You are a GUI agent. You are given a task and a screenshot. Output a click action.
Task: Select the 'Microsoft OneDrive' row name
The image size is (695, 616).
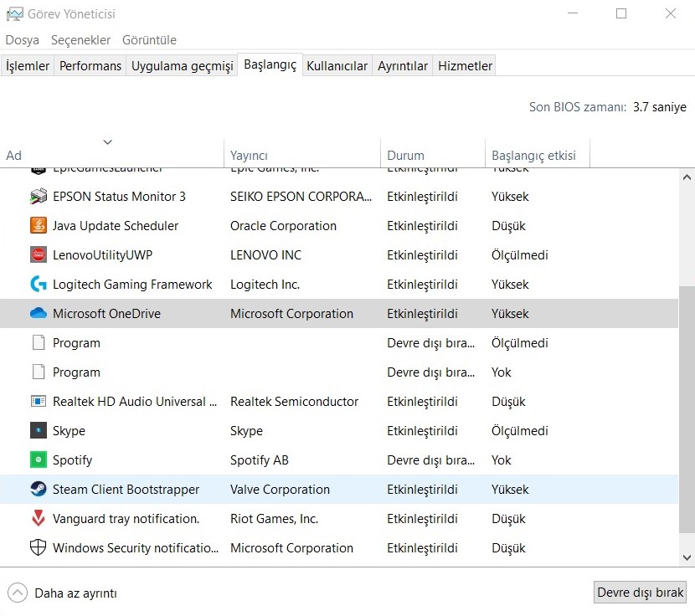pyautogui.click(x=106, y=313)
